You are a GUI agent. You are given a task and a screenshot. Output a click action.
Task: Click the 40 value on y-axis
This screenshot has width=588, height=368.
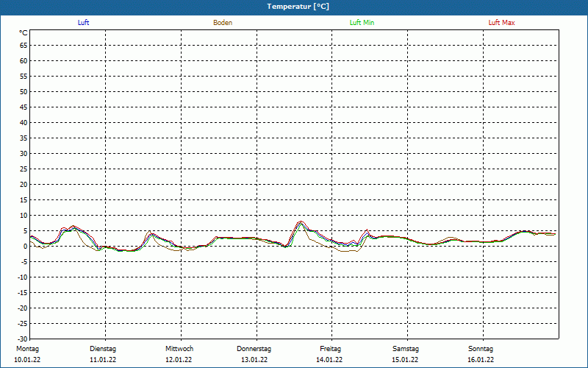[x=24, y=123]
